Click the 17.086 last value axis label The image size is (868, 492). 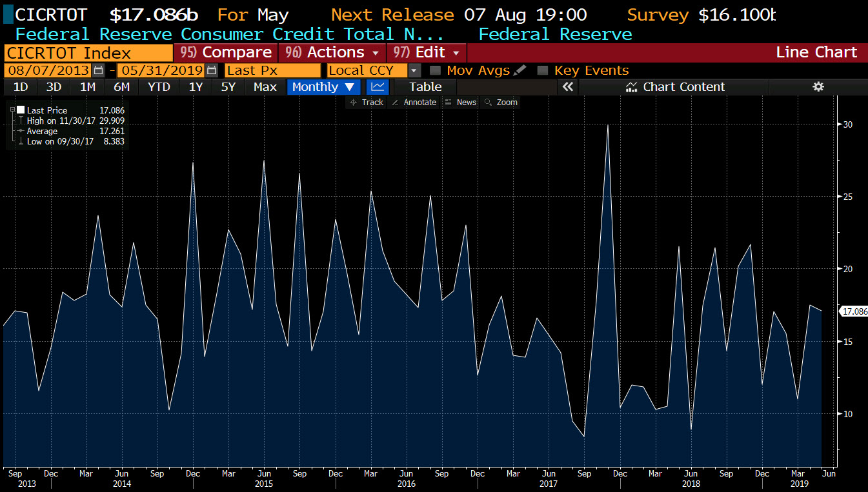pyautogui.click(x=855, y=311)
